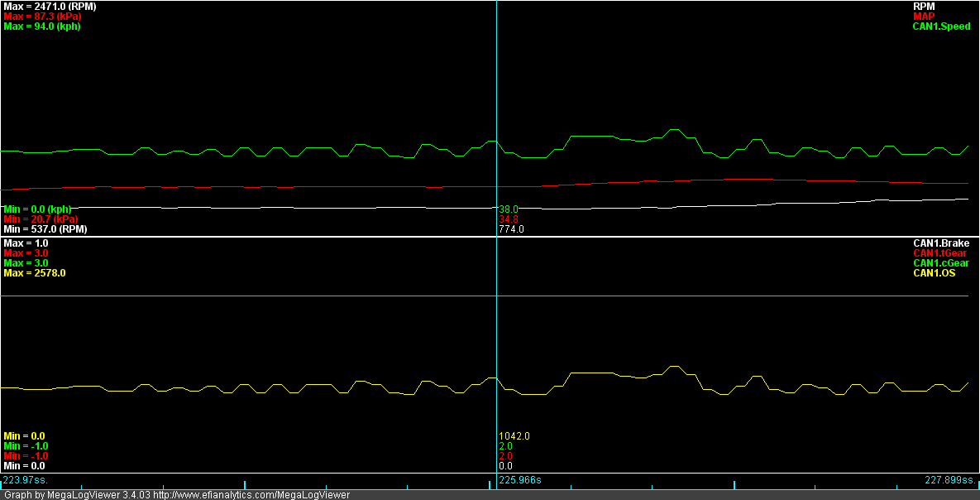Click the Min = 20.7 (kPa) readout

pyautogui.click(x=41, y=219)
